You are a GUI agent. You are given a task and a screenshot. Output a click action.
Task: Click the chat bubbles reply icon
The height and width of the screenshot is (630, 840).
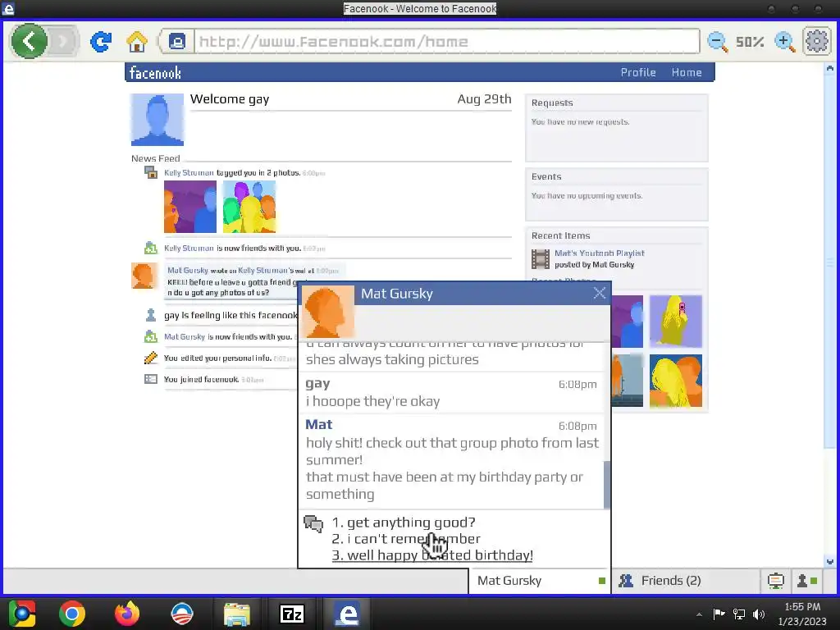click(313, 523)
